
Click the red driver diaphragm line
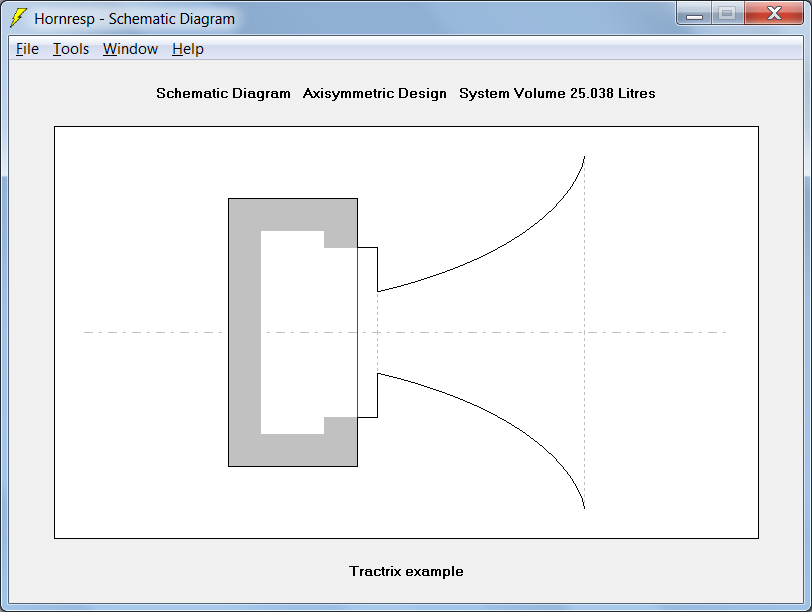pyautogui.click(x=357, y=332)
